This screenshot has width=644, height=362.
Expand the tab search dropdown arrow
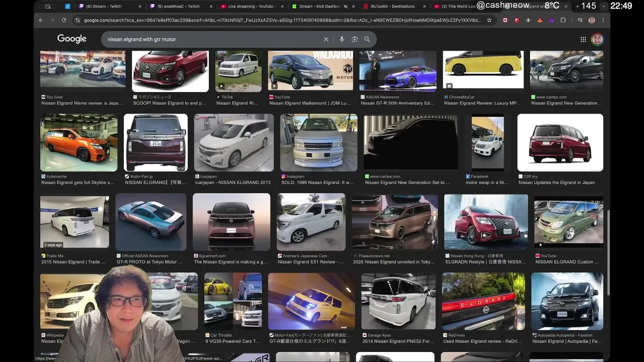604,7
